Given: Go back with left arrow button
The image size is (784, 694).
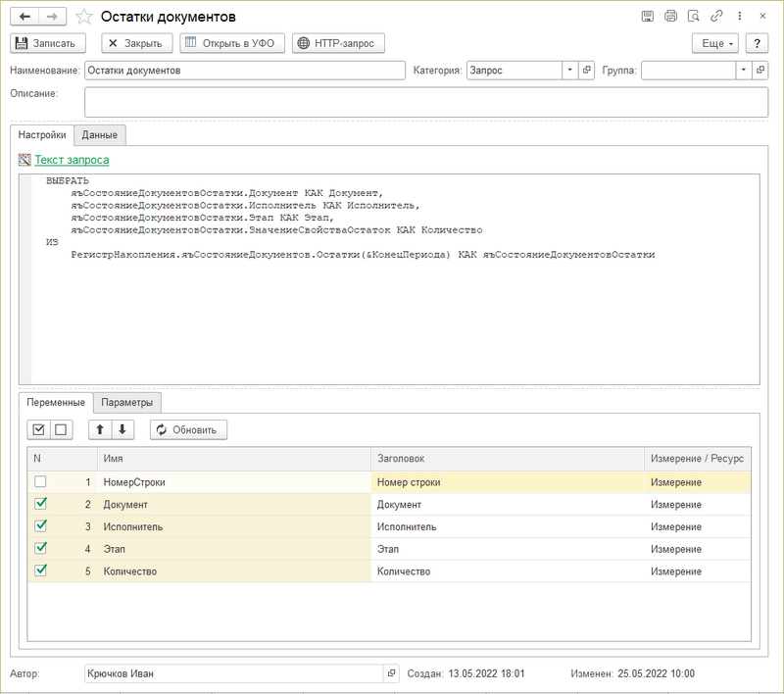Looking at the screenshot, I should 25,17.
